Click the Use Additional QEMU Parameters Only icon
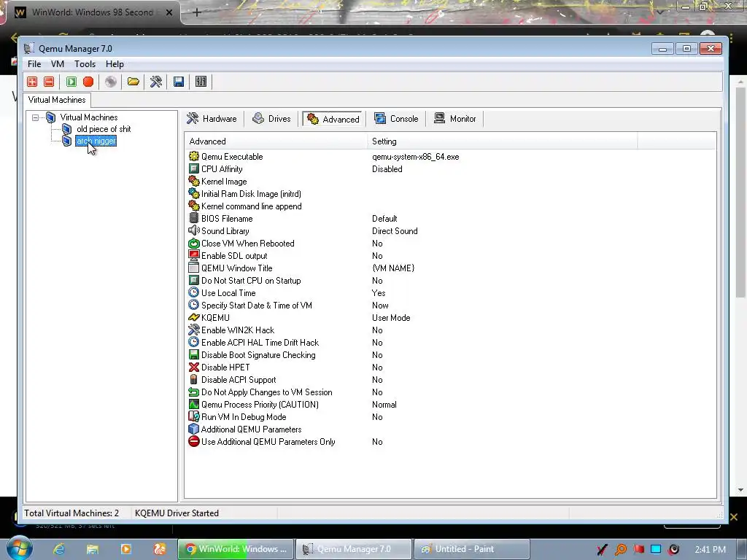 (x=193, y=441)
